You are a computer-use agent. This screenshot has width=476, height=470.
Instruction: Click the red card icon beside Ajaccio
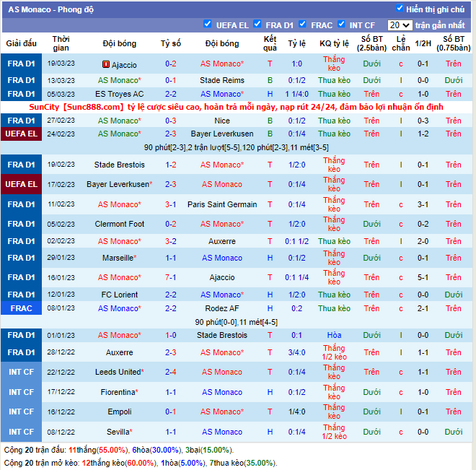106,64
